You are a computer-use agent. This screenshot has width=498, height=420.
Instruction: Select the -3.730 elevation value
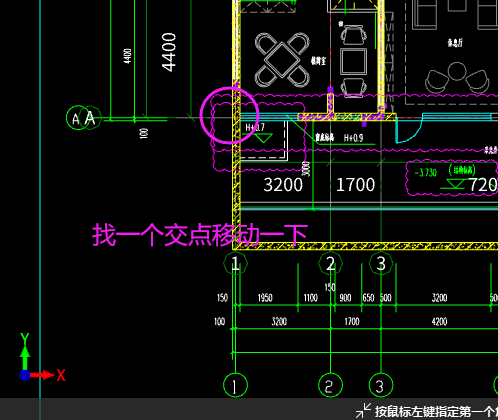click(426, 173)
